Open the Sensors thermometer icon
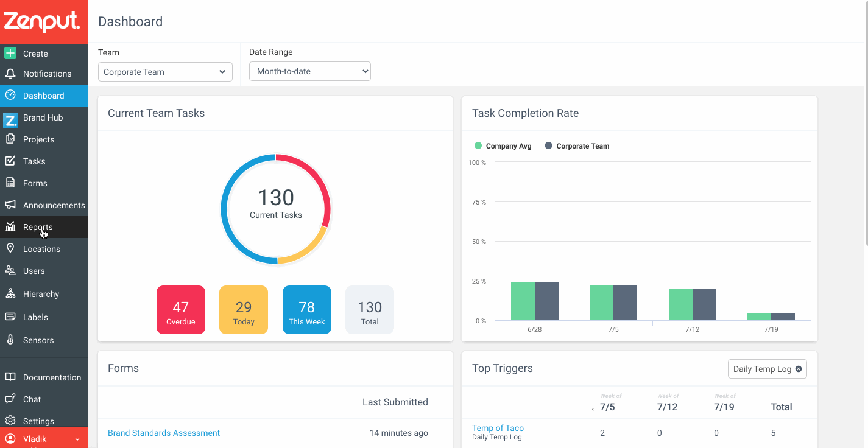The width and height of the screenshot is (868, 448). (x=10, y=340)
